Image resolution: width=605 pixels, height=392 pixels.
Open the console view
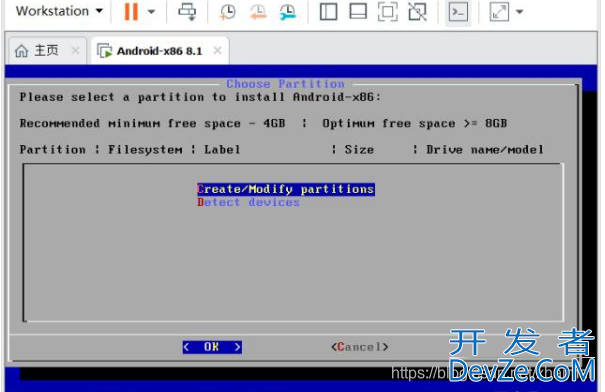pyautogui.click(x=458, y=12)
